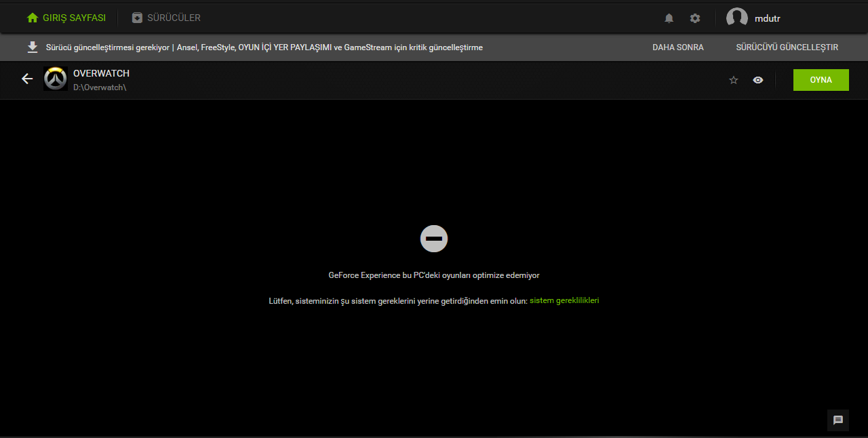Image resolution: width=868 pixels, height=438 pixels.
Task: Toggle the eye visibility icon
Action: pyautogui.click(x=758, y=80)
